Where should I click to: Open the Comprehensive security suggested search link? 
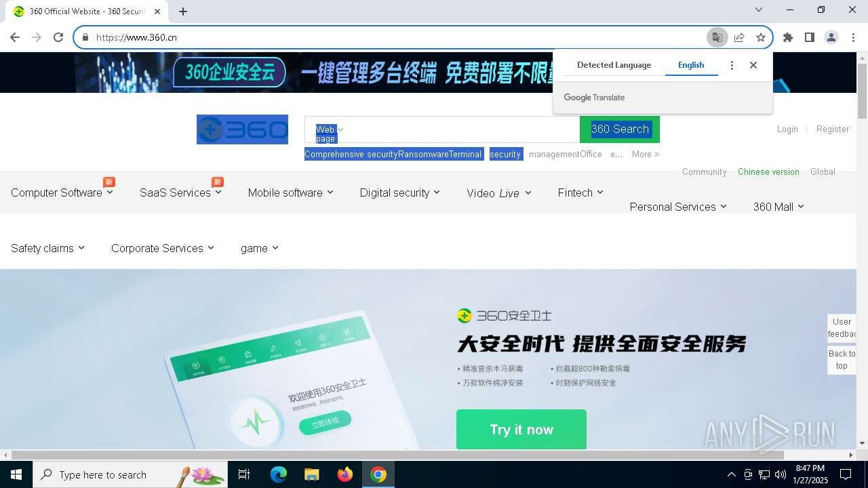coord(351,154)
